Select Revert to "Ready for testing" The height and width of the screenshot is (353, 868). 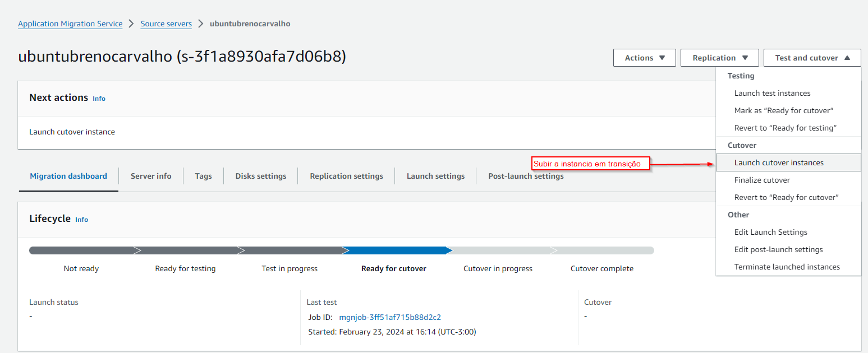click(x=785, y=128)
